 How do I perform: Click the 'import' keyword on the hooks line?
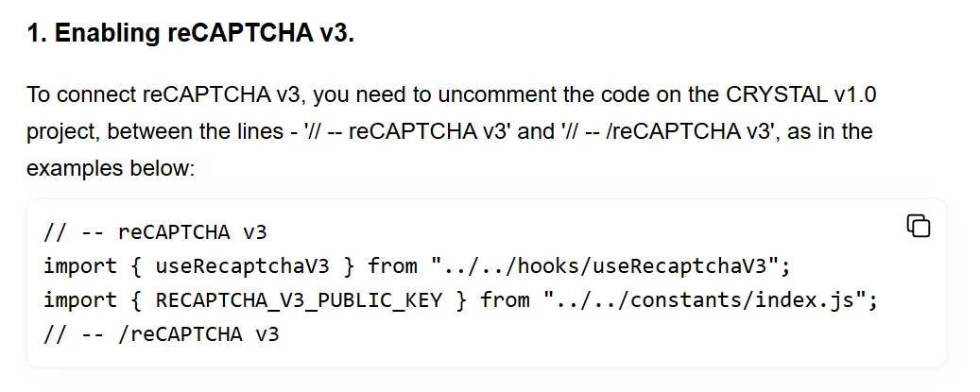pyautogui.click(x=80, y=266)
